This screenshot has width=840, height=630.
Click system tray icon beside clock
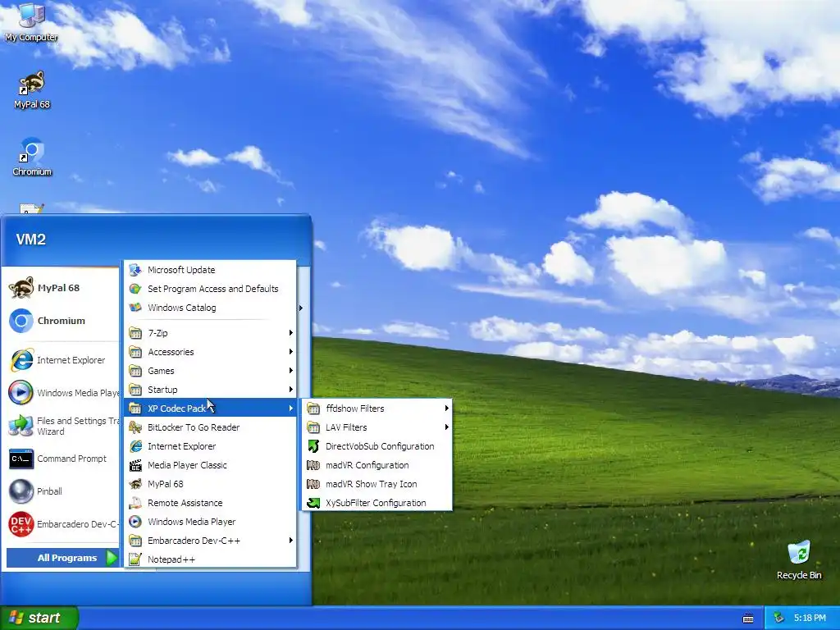tap(779, 619)
